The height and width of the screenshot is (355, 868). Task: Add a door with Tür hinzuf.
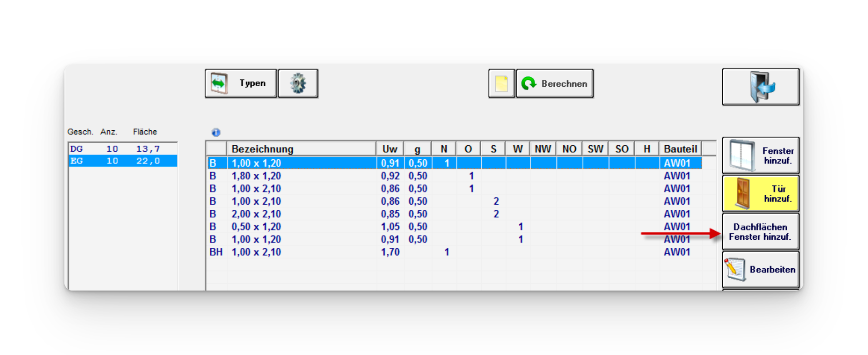tap(760, 194)
